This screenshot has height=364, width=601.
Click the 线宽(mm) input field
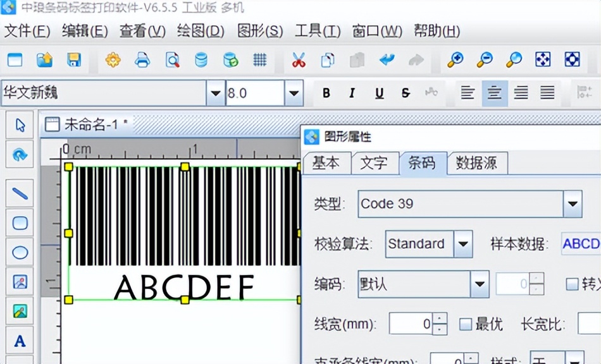point(411,324)
